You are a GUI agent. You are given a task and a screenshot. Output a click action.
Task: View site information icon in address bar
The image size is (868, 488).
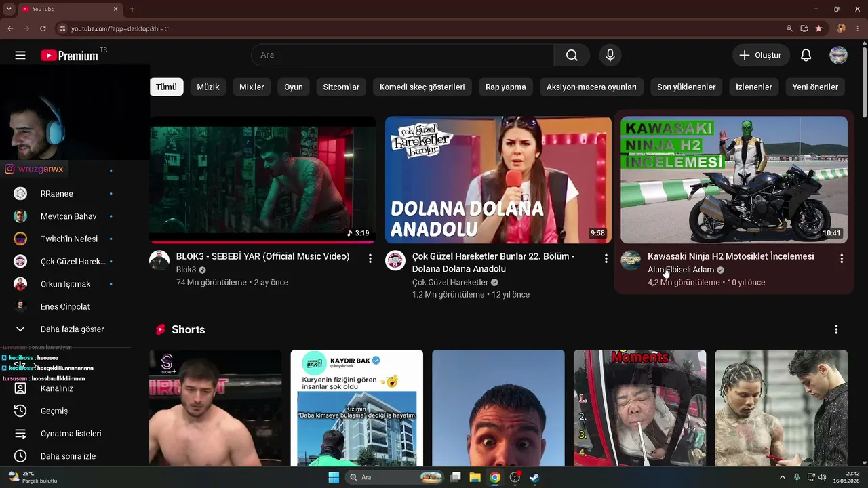click(x=62, y=28)
